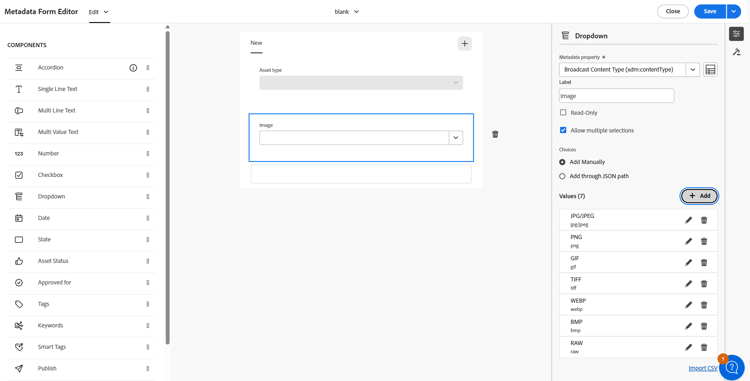Click the Label input field
Screen dimensions: 750x381
tap(617, 96)
